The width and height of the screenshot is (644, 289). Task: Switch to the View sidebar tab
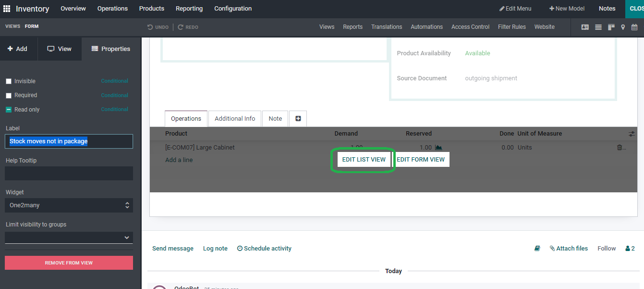(x=60, y=49)
